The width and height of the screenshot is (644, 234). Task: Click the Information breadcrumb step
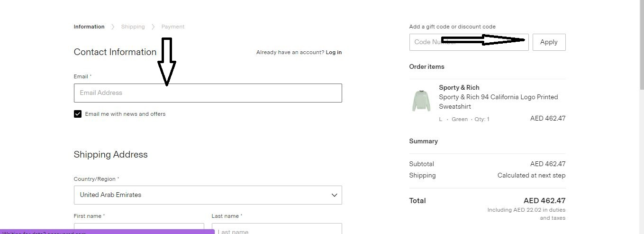pyautogui.click(x=89, y=27)
